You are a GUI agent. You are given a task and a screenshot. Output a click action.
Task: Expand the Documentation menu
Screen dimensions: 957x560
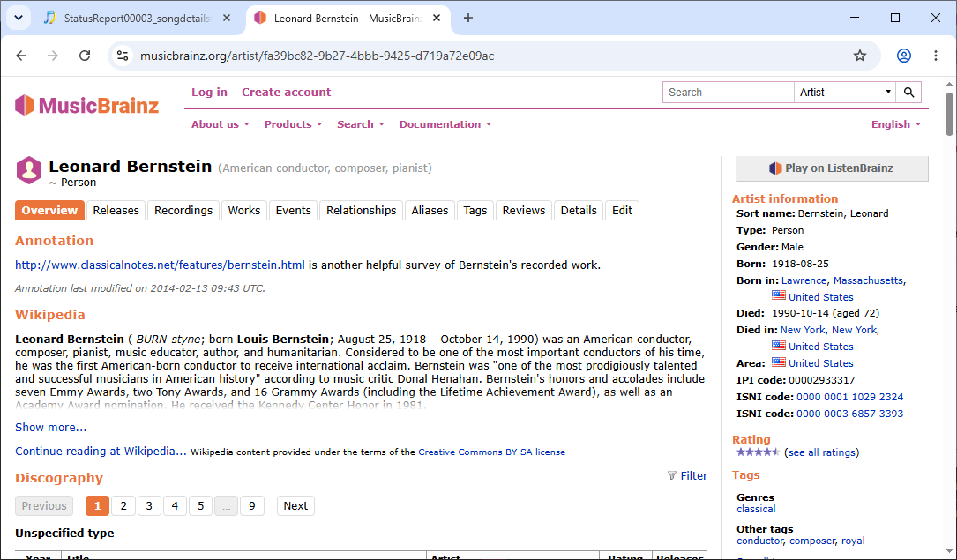click(x=445, y=124)
